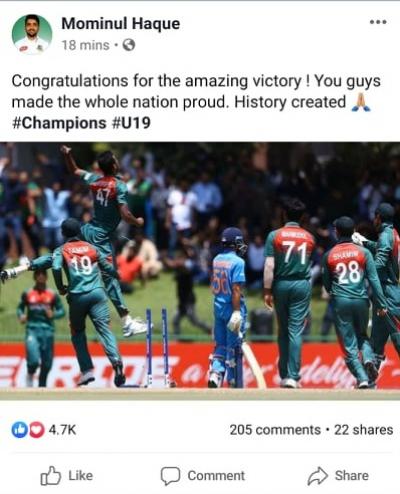This screenshot has width=400, height=494.
Task: Open the Mominul Haque profile name link
Action: [121, 24]
